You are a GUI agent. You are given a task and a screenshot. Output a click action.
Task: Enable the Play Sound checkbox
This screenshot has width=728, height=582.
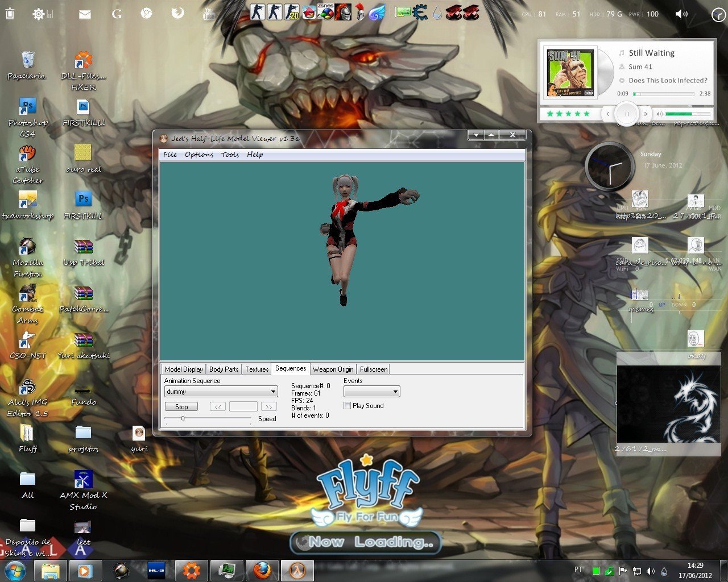(x=347, y=406)
